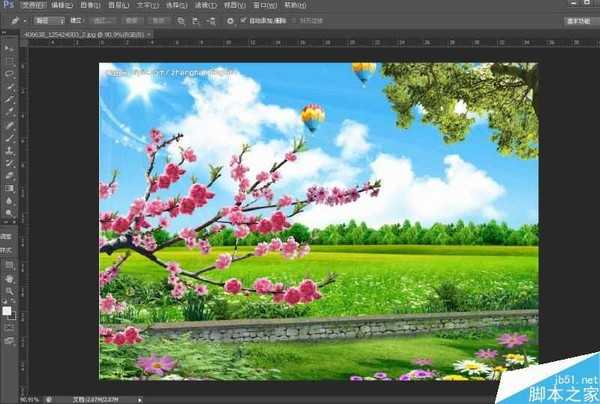The image size is (600, 404).
Task: Select the Rectangular Marquee tool
Action: click(x=10, y=61)
